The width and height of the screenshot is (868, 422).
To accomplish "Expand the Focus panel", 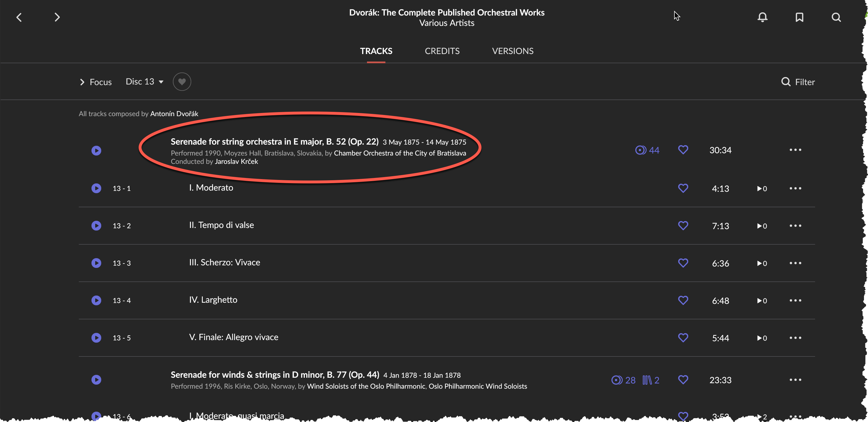I will pyautogui.click(x=96, y=82).
